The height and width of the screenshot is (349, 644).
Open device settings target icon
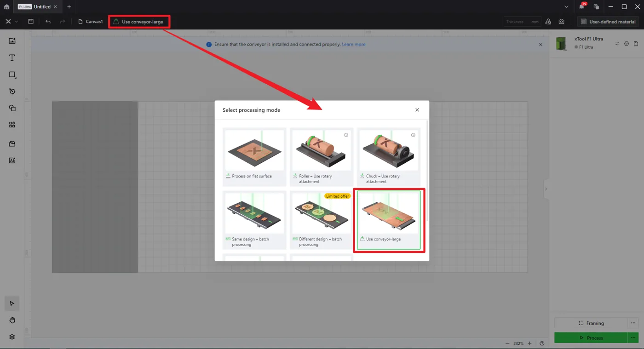(x=627, y=44)
